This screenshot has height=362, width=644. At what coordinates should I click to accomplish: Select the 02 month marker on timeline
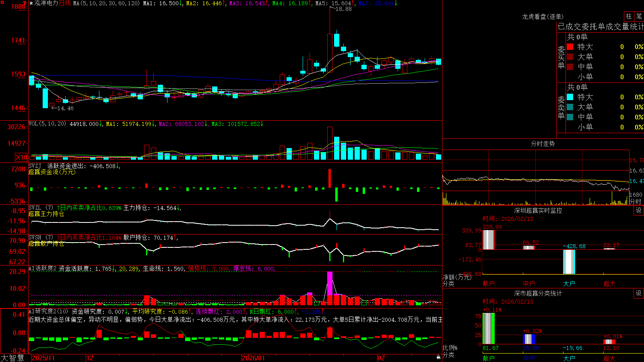[x=381, y=358]
